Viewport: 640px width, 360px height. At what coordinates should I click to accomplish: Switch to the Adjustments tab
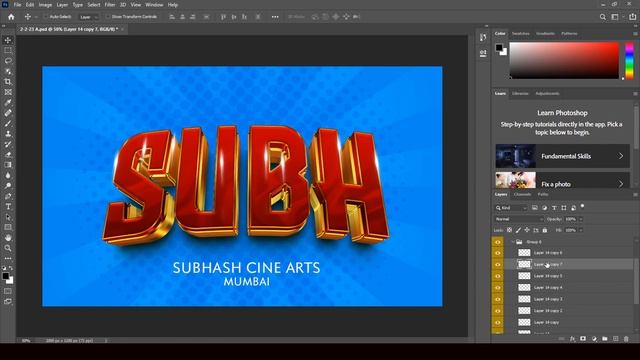(547, 93)
